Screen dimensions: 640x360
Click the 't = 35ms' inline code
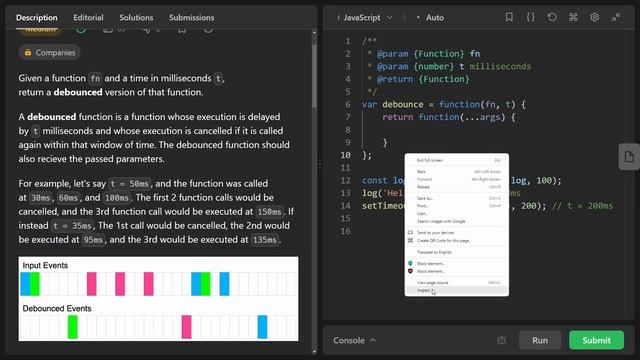coord(72,226)
